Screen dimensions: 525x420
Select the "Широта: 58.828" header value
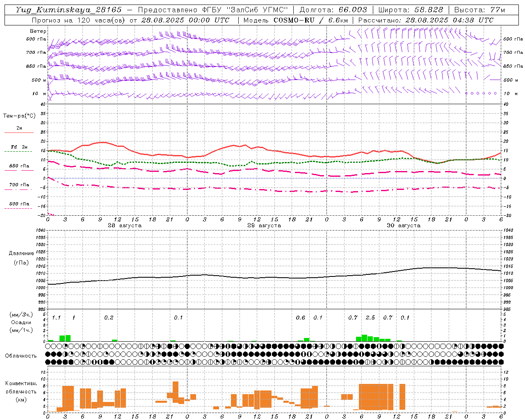[411, 10]
